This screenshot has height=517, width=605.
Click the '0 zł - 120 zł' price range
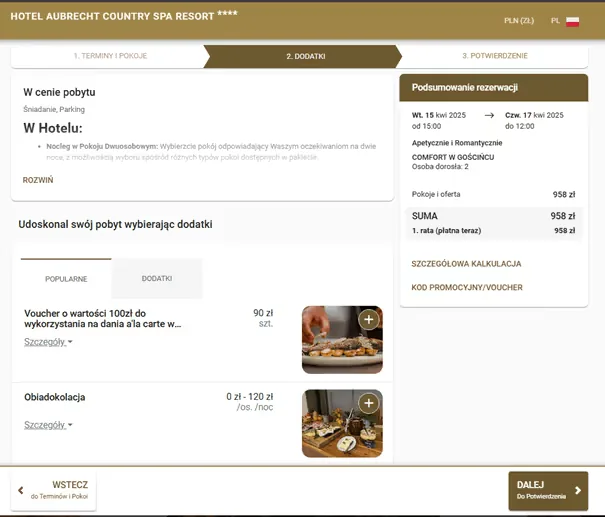click(x=250, y=397)
